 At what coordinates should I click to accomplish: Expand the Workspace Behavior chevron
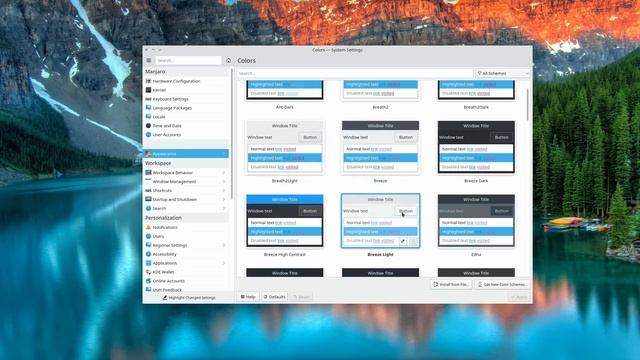tap(224, 173)
